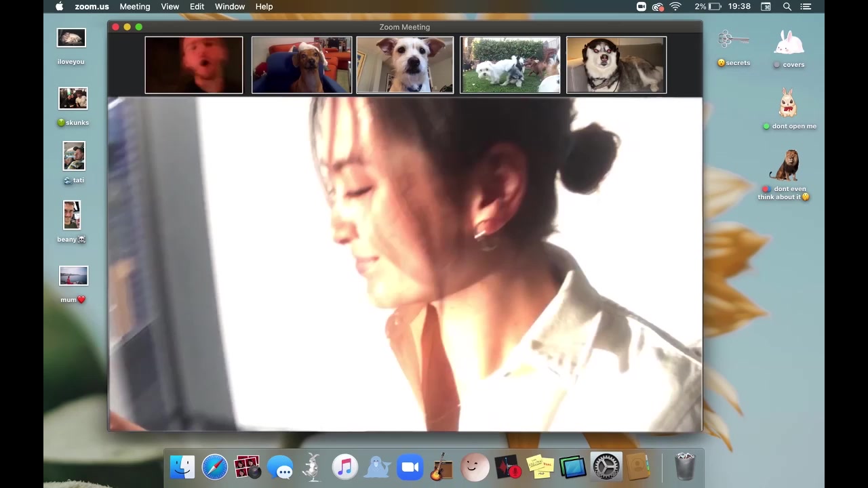The image size is (868, 488).
Task: Open the Zoom app in the dock
Action: click(410, 468)
